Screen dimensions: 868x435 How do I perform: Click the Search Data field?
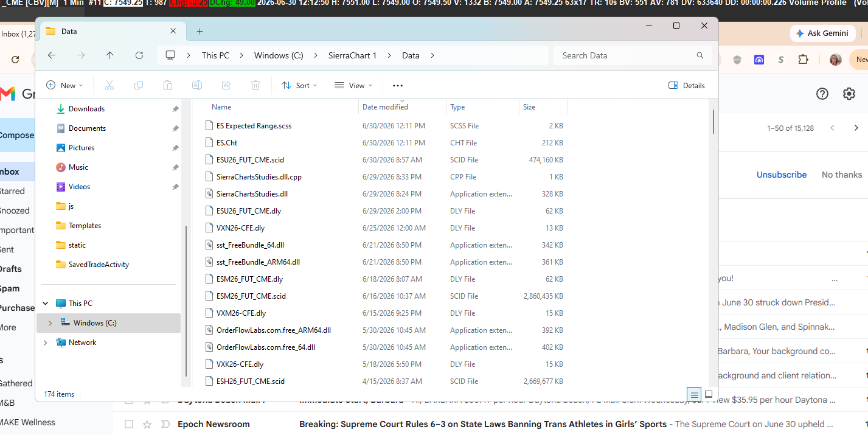point(633,55)
